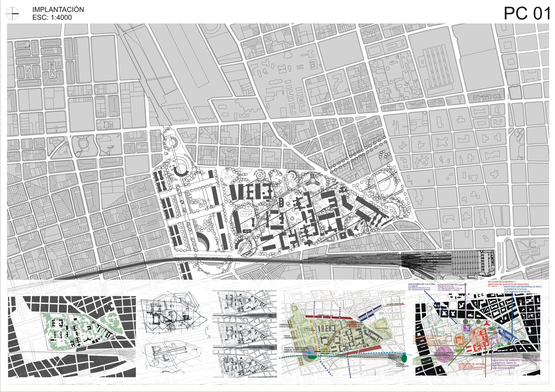The height and width of the screenshot is (392, 555).
Task: Click the north arrow compass symbol
Action: pos(12,13)
